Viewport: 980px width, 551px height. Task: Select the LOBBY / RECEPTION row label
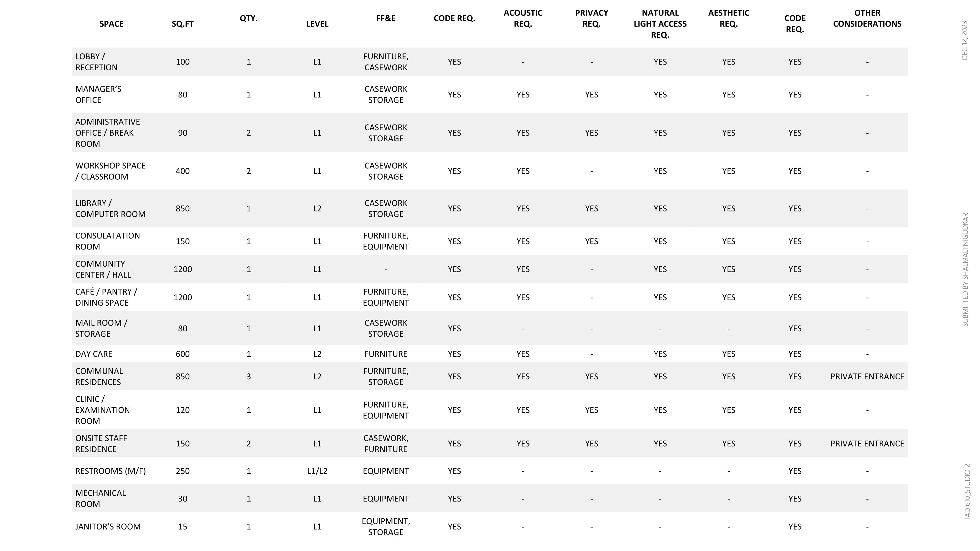[x=96, y=62]
